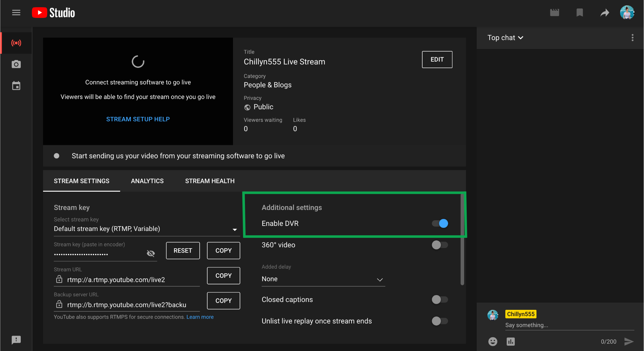
Task: Click the bookmark icon in top bar
Action: click(x=579, y=13)
